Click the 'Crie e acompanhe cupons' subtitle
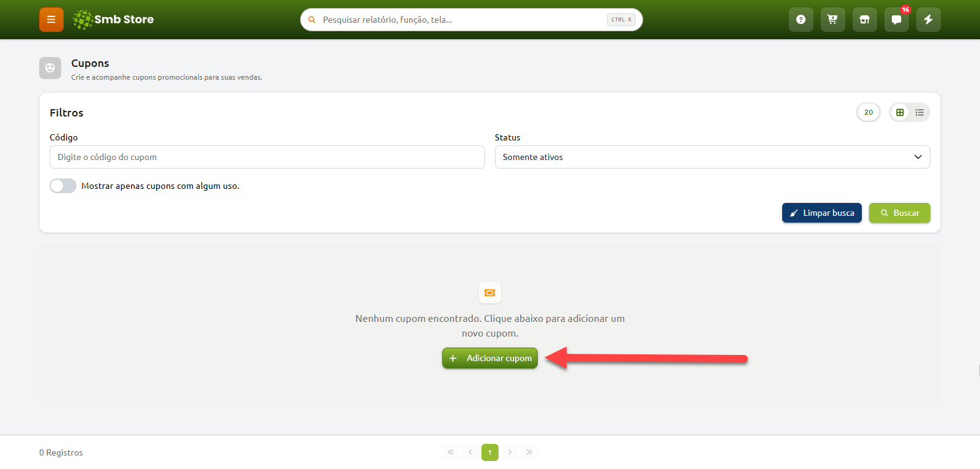This screenshot has height=469, width=980. [167, 77]
